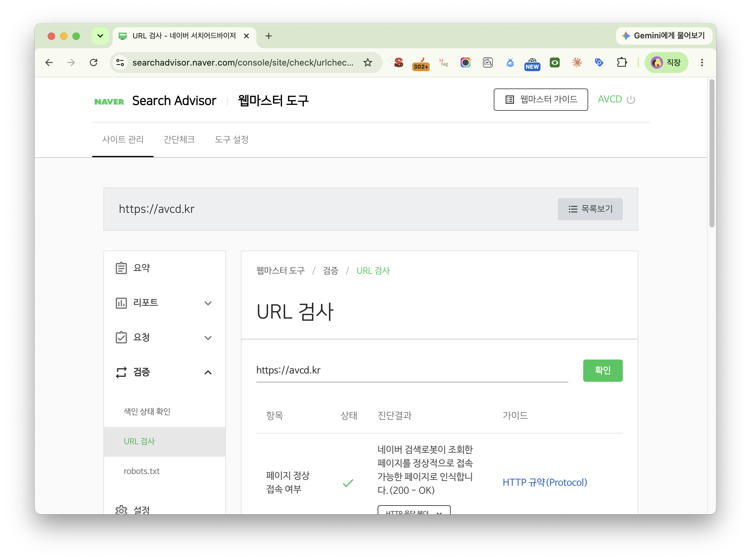This screenshot has height=560, width=751.
Task: Click the 진단결과 column header
Action: click(394, 415)
